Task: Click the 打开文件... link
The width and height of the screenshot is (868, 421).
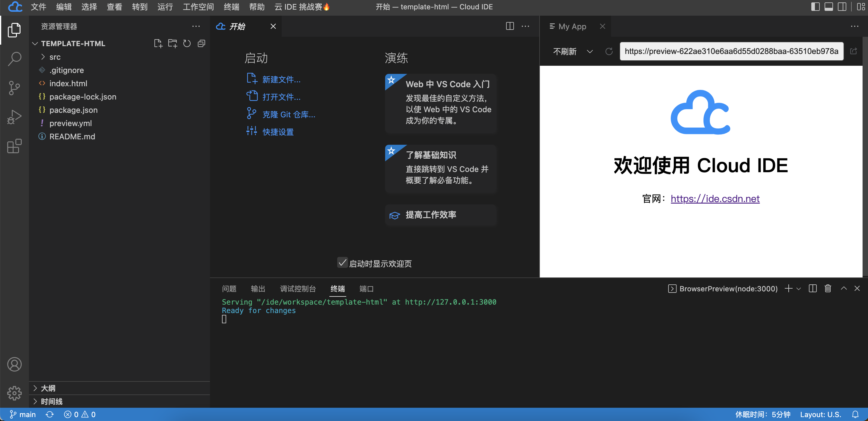Action: click(281, 97)
